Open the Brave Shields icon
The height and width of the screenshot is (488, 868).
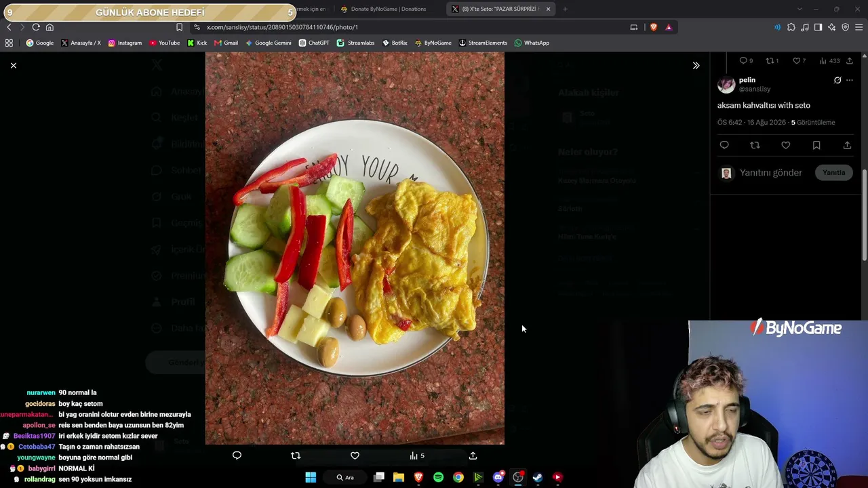[654, 27]
